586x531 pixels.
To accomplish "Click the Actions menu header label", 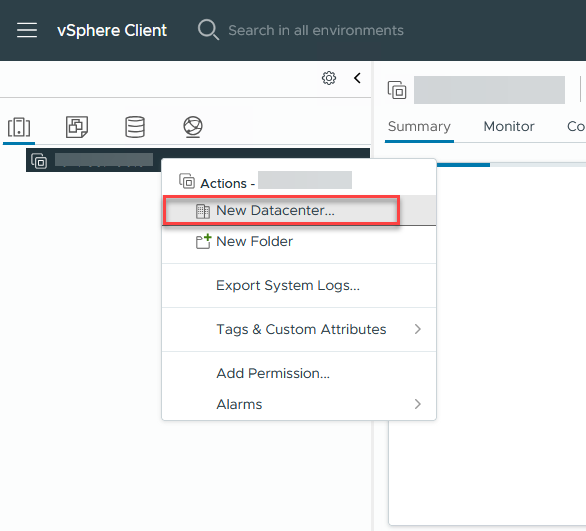I will [227, 183].
